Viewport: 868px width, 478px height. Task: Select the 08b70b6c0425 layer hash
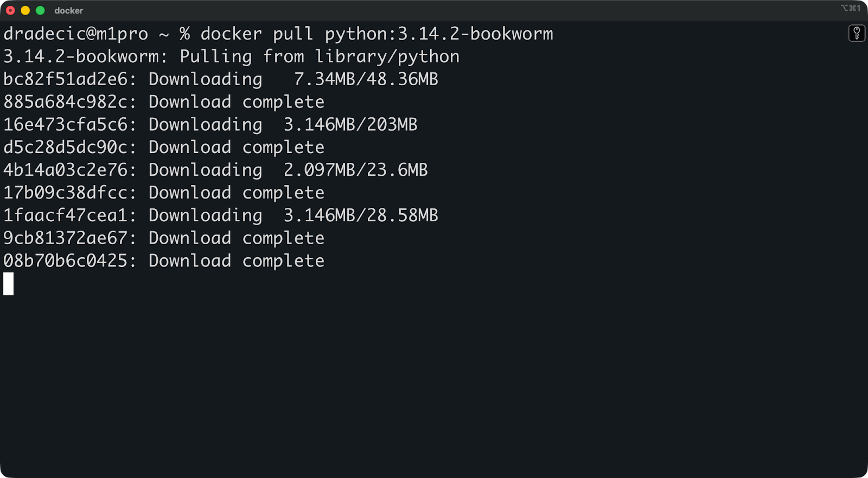65,261
